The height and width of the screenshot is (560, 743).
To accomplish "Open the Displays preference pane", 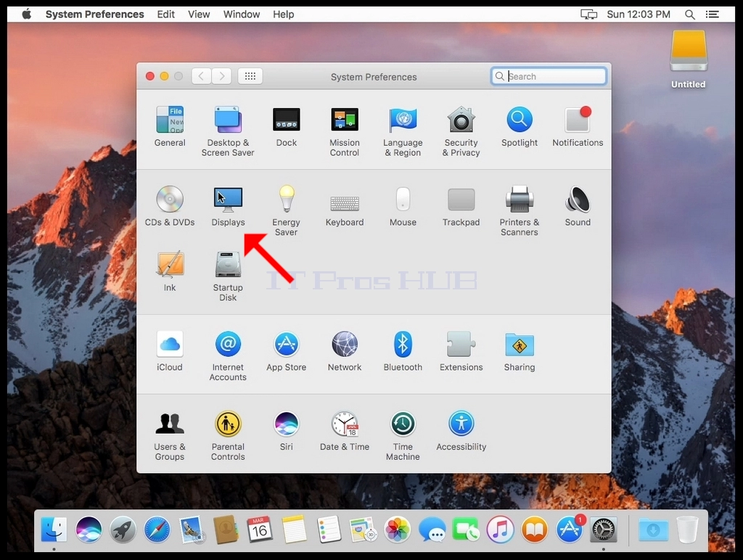I will (x=228, y=199).
